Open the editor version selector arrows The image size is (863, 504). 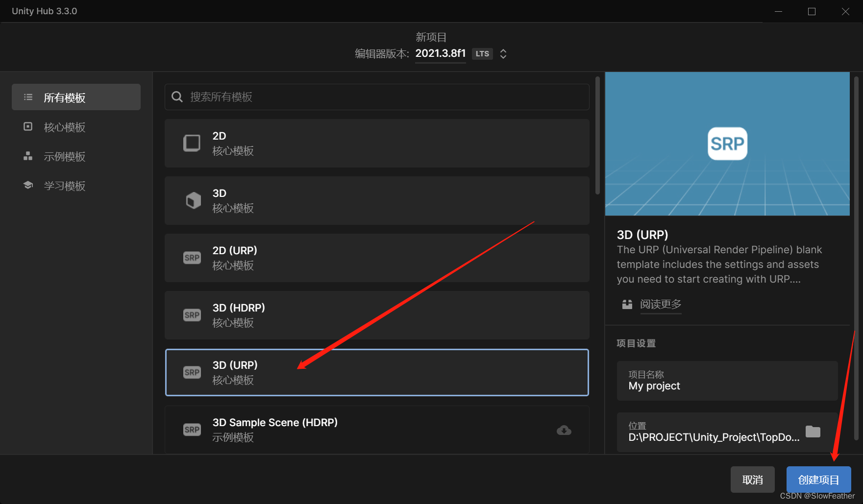coord(503,54)
